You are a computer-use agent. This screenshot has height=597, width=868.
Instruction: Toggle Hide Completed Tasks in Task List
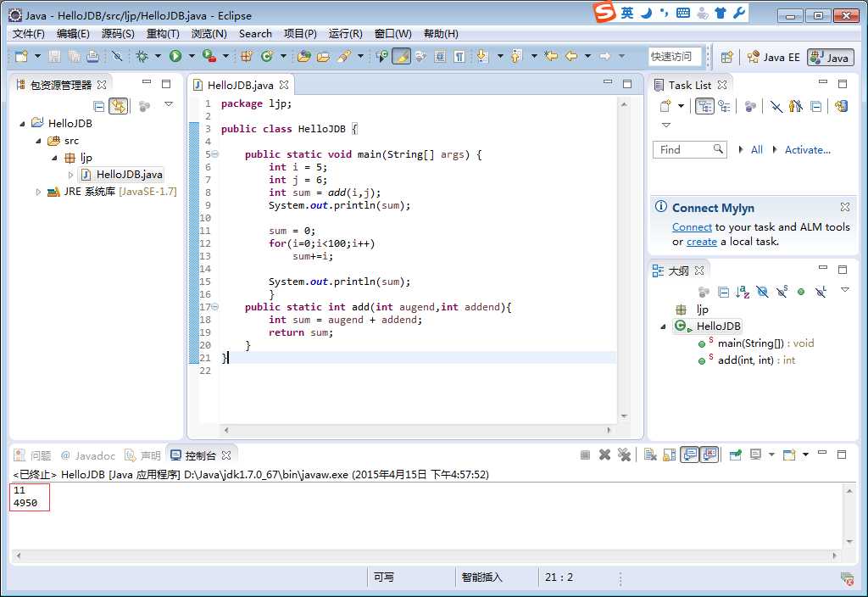click(x=776, y=106)
